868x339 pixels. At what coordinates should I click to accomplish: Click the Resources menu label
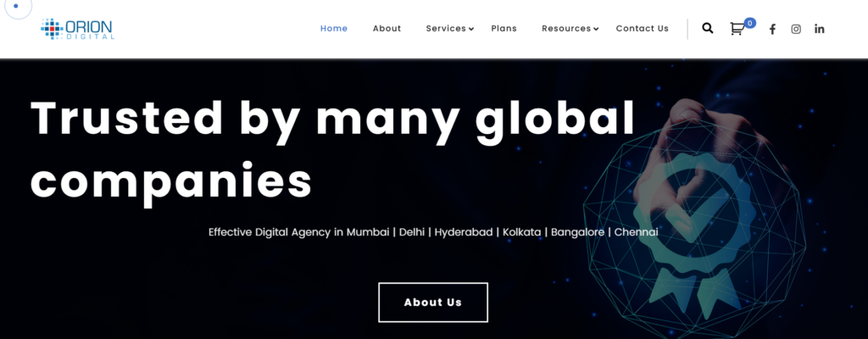coord(566,28)
